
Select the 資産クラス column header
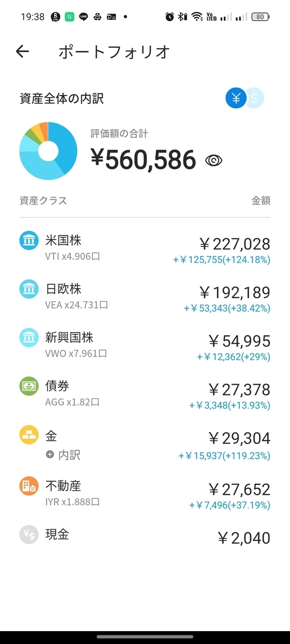coord(43,201)
